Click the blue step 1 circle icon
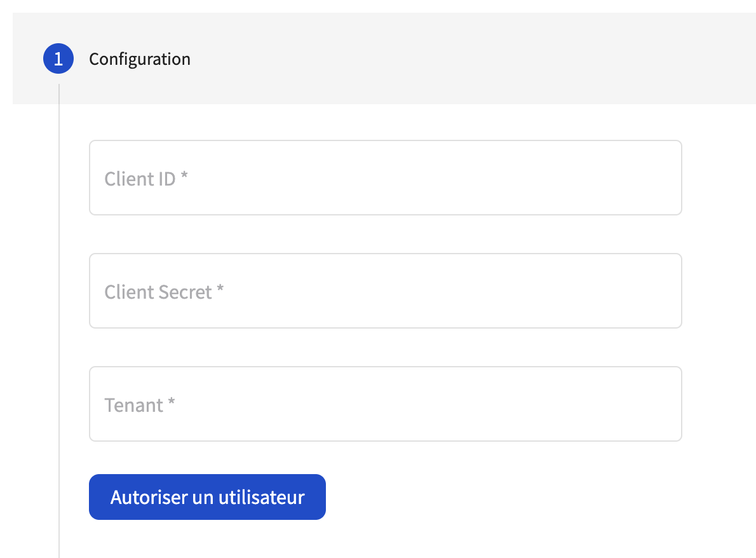Image resolution: width=756 pixels, height=558 pixels. pyautogui.click(x=58, y=59)
